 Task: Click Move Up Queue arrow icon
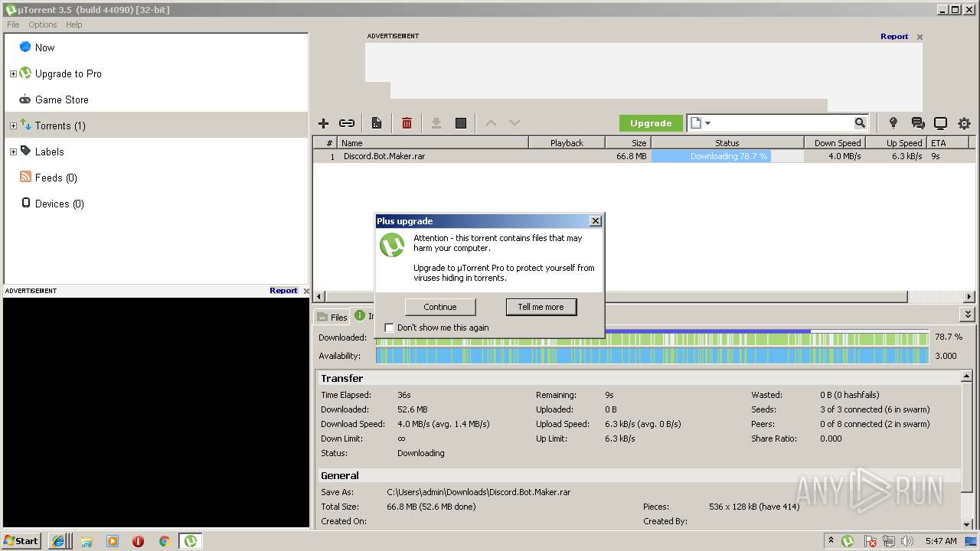click(x=491, y=123)
